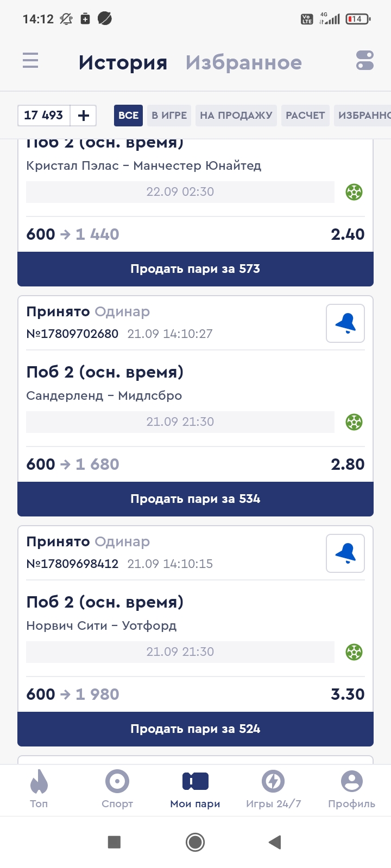Tap Продать пари за 524

coord(195,729)
